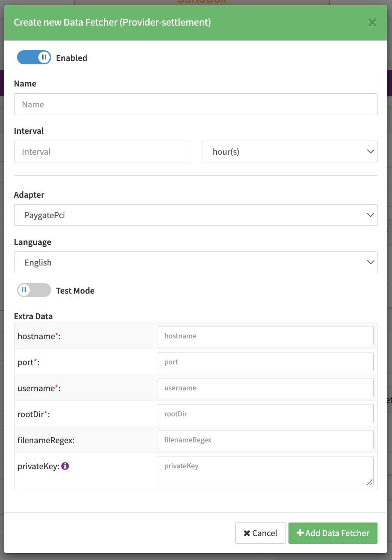The height and width of the screenshot is (560, 392).
Task: Turn on the Test Mode switch
Action: [34, 290]
